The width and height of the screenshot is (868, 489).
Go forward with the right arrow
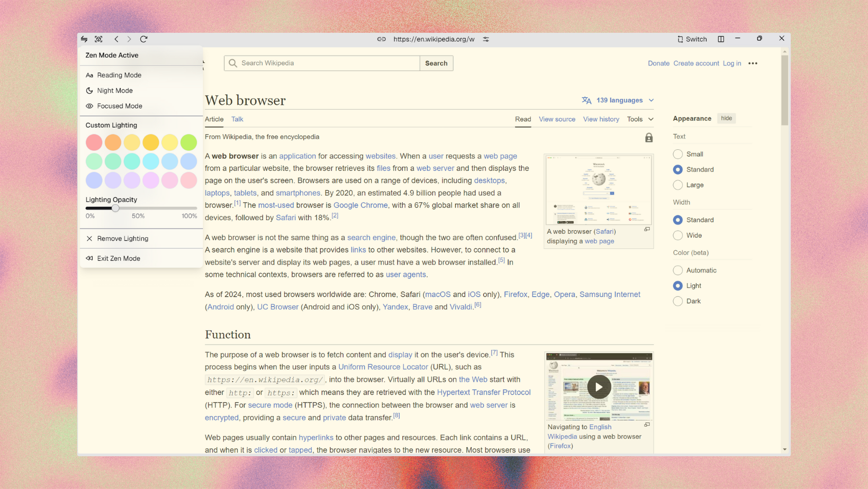coord(129,39)
